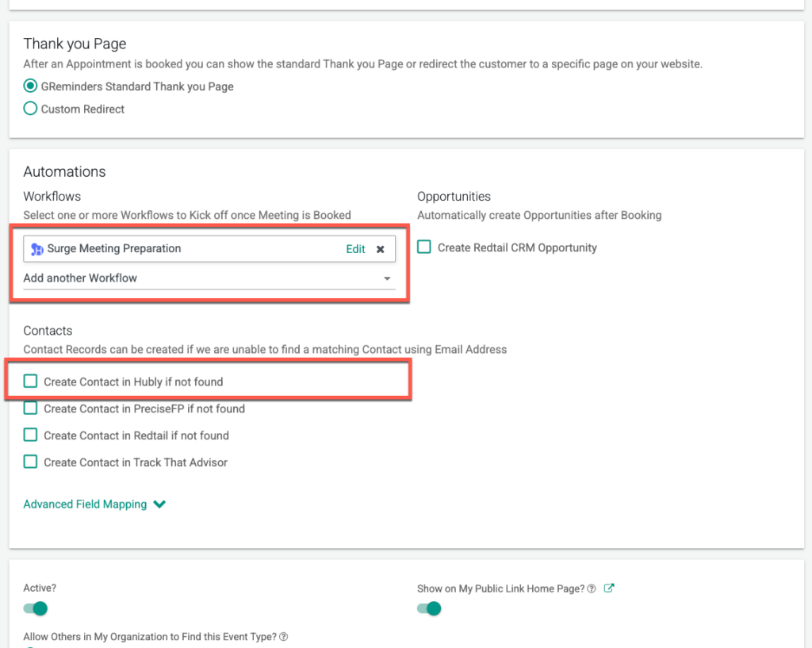This screenshot has height=648, width=812.
Task: Select GReminders Standard Thank you Page option
Action: (30, 86)
